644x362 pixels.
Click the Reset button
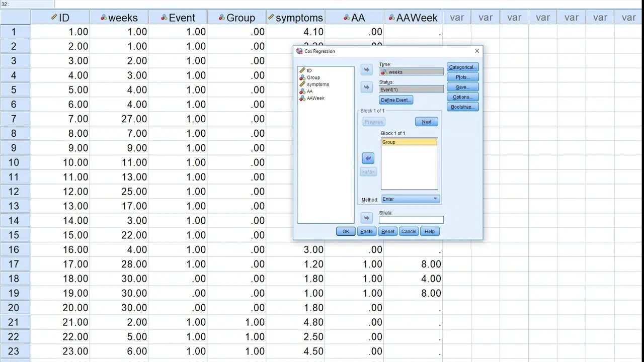click(388, 231)
